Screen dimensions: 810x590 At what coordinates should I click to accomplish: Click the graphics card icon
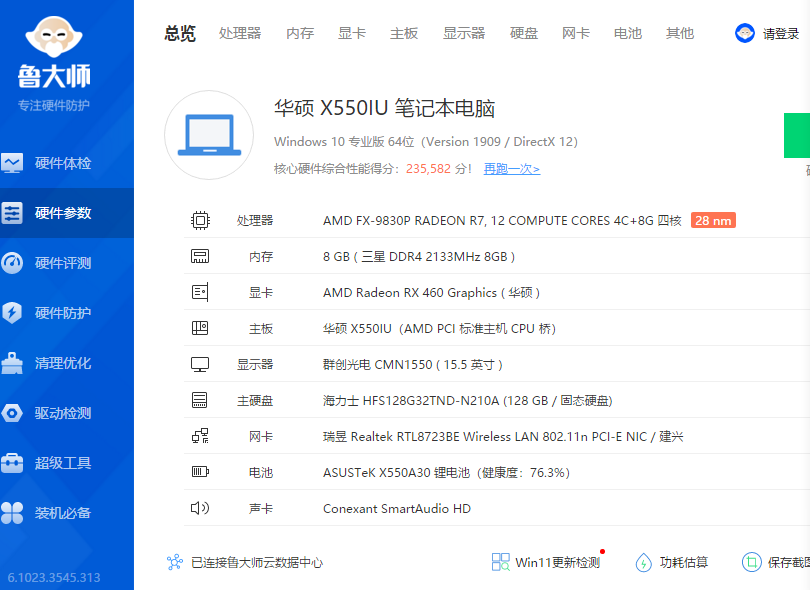point(200,292)
